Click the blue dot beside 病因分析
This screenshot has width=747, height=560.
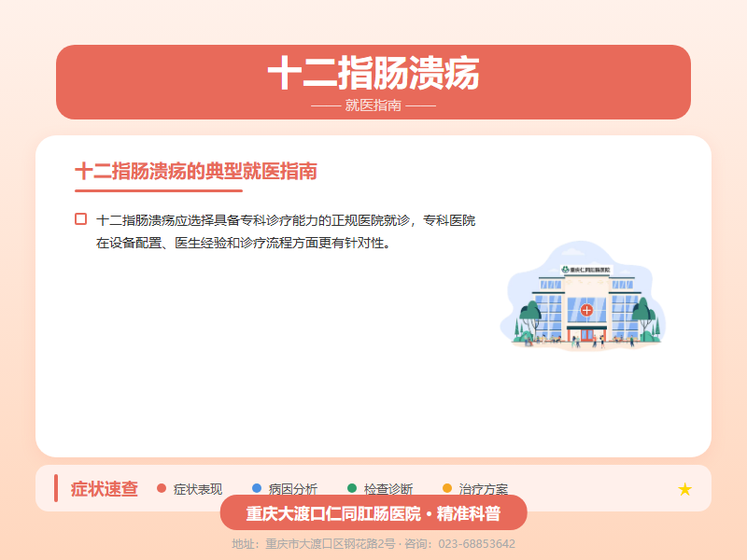point(257,488)
